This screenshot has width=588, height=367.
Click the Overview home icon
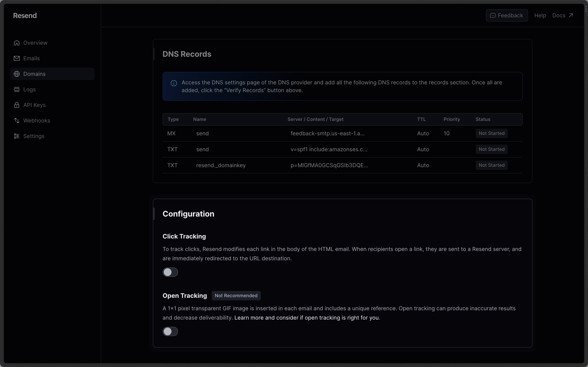(x=17, y=43)
